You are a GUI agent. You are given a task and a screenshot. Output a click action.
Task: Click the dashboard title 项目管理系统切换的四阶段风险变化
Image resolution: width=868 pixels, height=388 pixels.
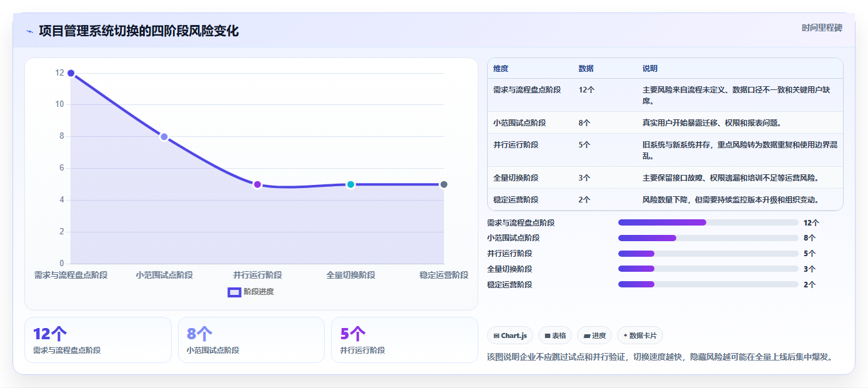point(139,31)
